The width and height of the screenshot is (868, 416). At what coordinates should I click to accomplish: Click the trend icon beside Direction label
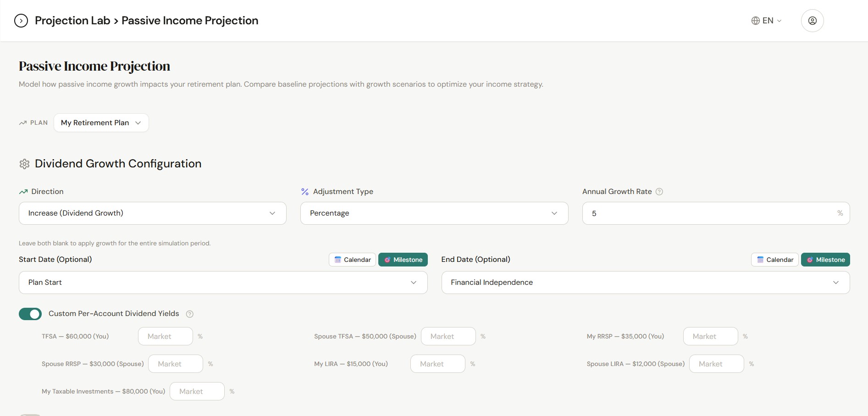tap(23, 192)
